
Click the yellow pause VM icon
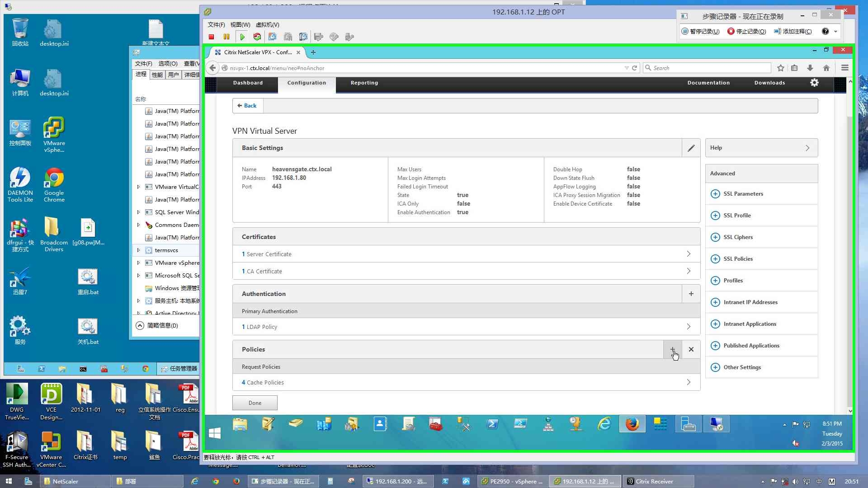click(x=226, y=37)
